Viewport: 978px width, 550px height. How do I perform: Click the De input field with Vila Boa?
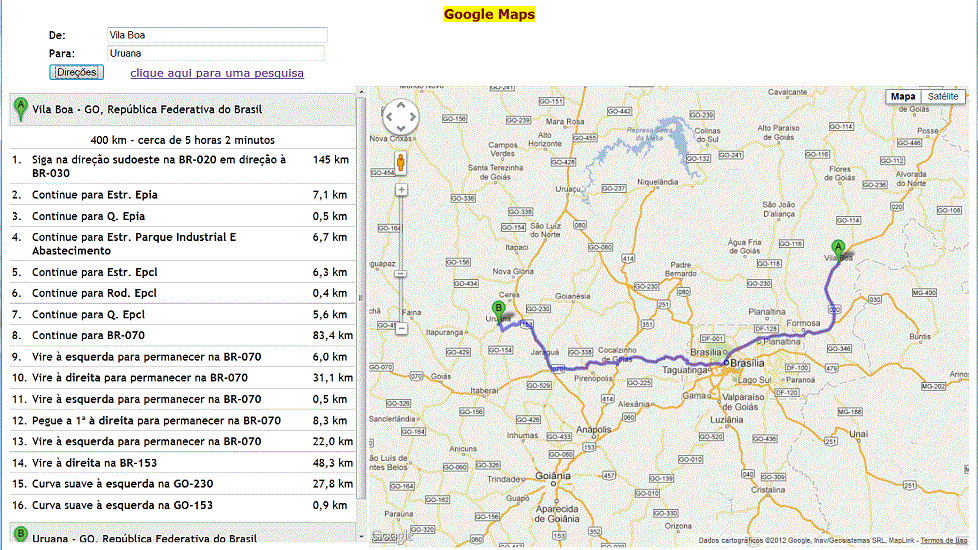[x=217, y=35]
